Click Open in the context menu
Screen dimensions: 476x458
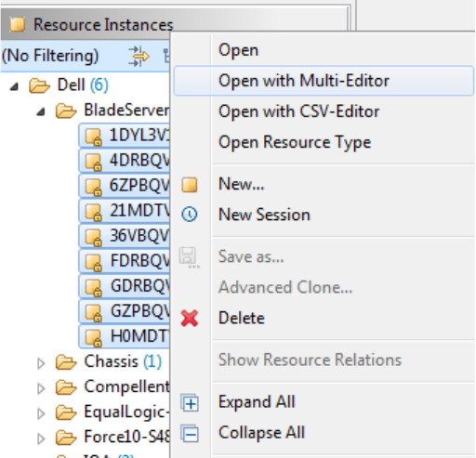(238, 50)
